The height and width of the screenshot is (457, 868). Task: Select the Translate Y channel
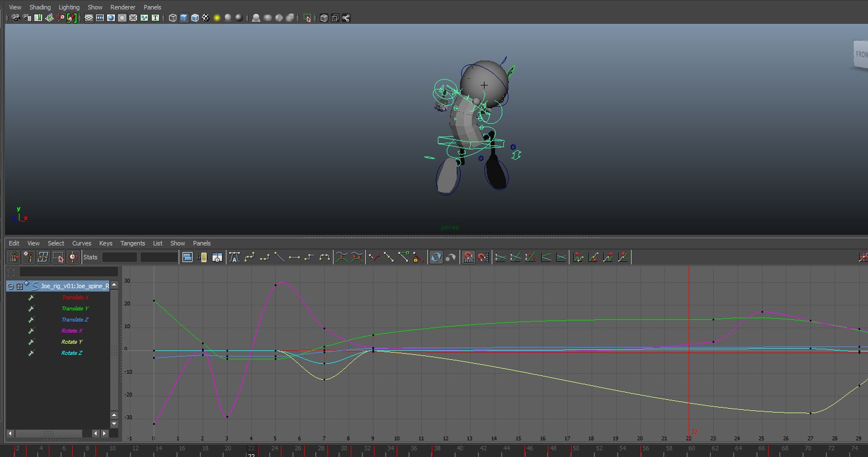75,308
